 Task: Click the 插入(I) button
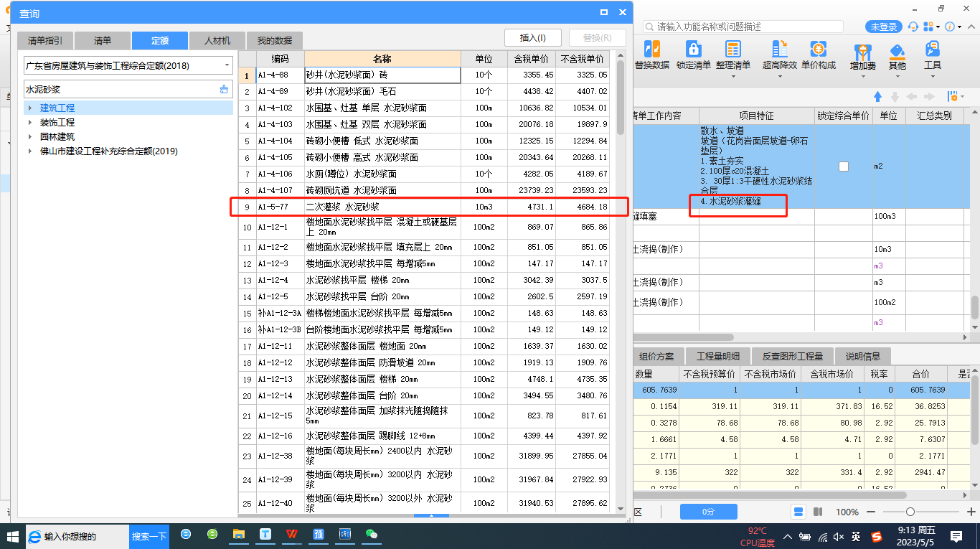tap(533, 38)
